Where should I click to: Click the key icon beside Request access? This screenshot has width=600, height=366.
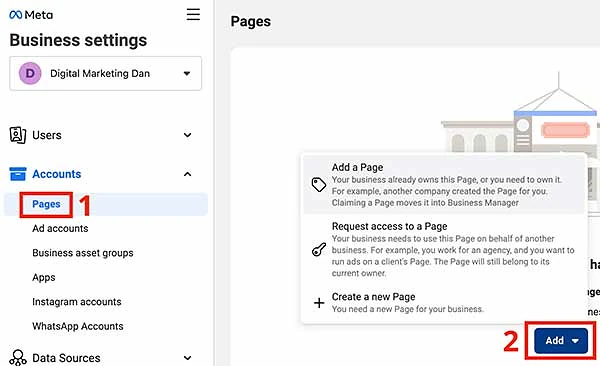click(x=319, y=250)
